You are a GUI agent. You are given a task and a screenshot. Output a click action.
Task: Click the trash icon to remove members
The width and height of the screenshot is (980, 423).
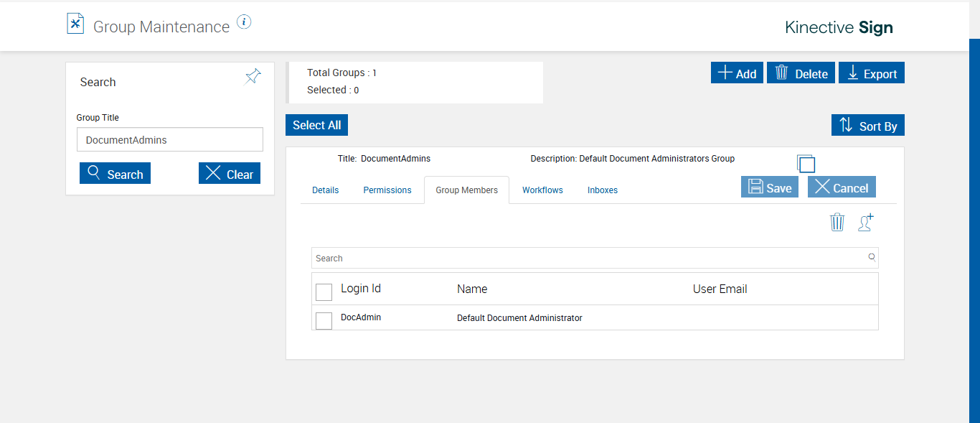(x=837, y=223)
